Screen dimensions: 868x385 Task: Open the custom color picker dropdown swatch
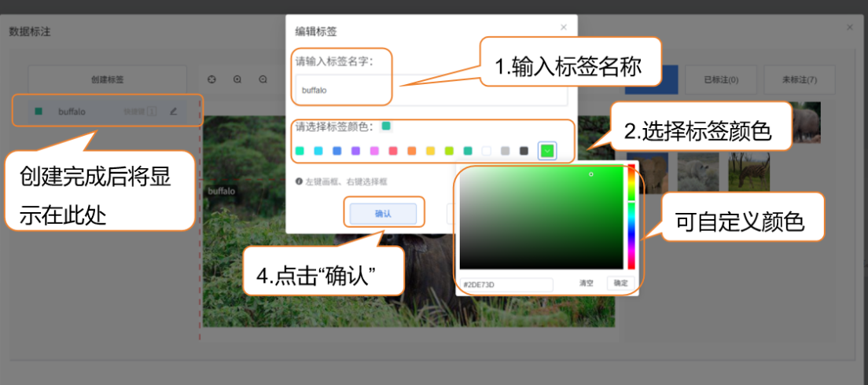(547, 151)
